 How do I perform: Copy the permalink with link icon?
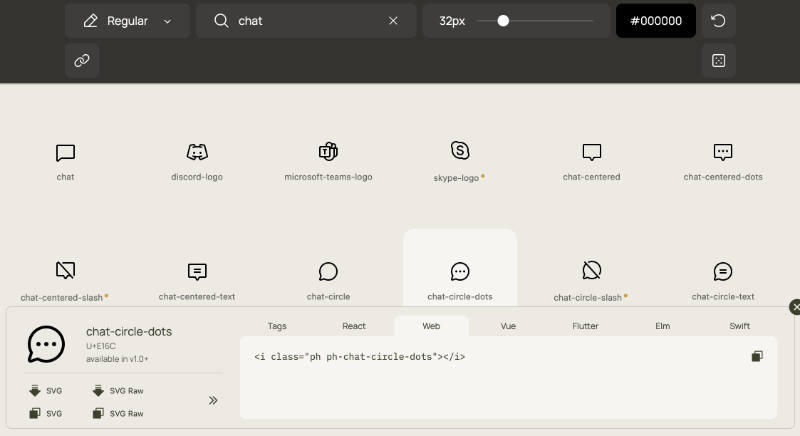tap(82, 61)
